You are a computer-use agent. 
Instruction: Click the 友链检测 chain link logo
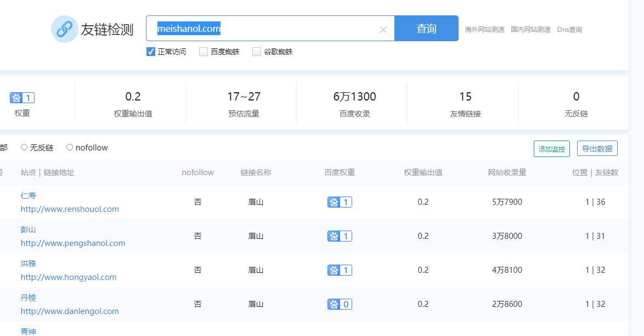pyautogui.click(x=65, y=29)
